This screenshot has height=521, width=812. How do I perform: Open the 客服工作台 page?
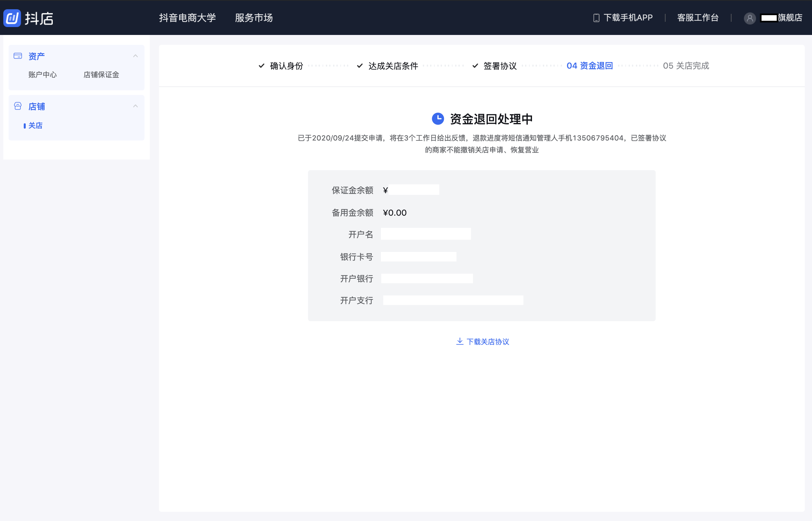(697, 17)
